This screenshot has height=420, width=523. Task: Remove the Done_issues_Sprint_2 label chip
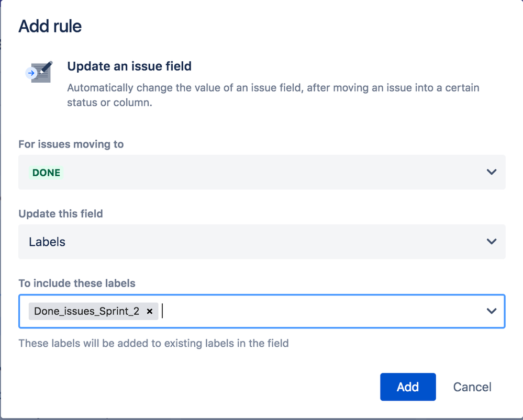(150, 311)
